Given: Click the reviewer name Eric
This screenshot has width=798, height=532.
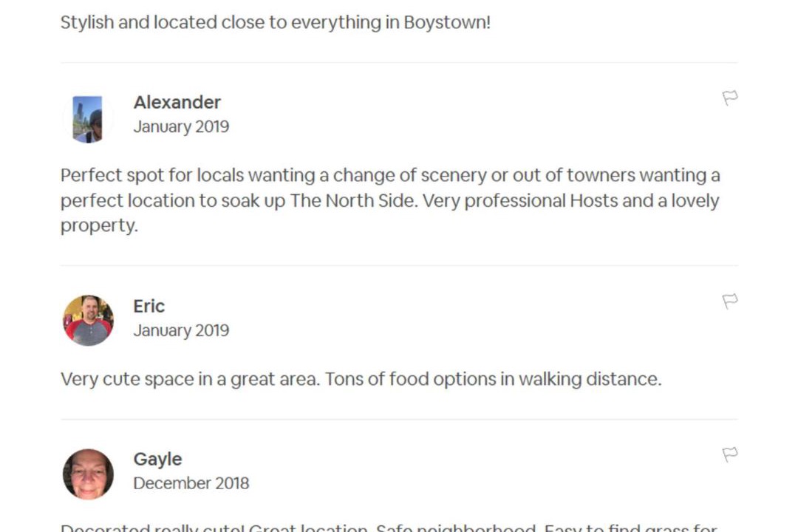Looking at the screenshot, I should tap(149, 306).
